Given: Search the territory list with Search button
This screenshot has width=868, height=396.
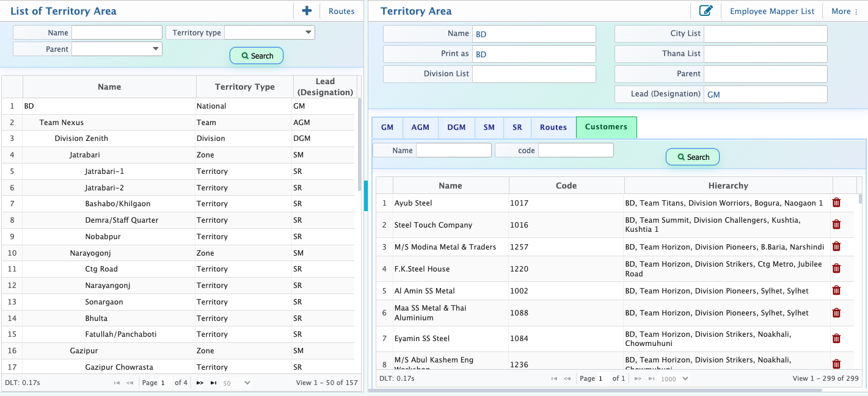Looking at the screenshot, I should [257, 56].
